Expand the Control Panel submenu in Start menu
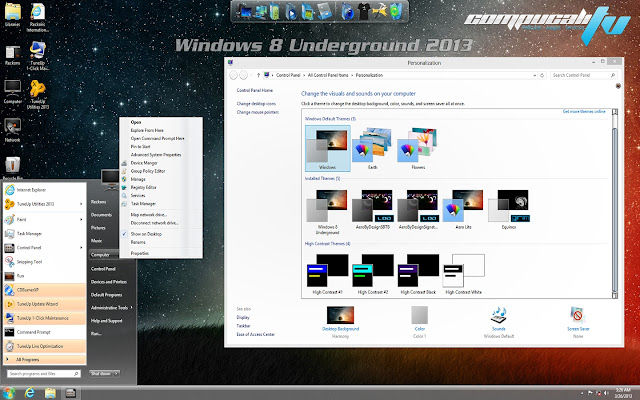This screenshot has height=400, width=640. coord(81,248)
